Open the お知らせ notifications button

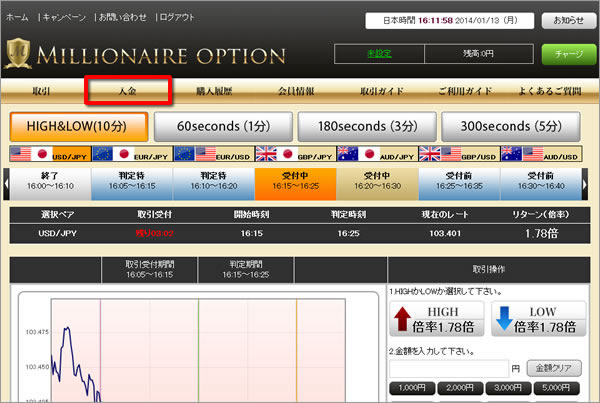pos(568,21)
